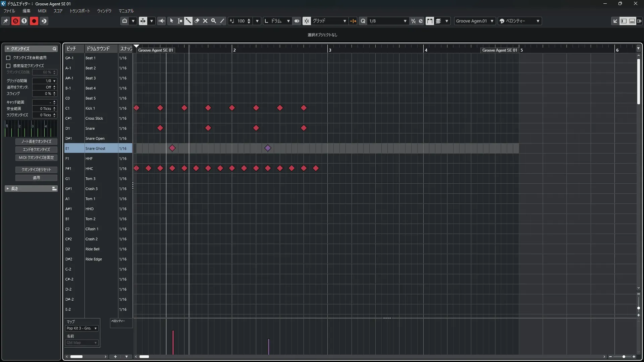Viewport: 644px width, 362px height.
Task: Click the red Record in editor button
Action: 34,21
